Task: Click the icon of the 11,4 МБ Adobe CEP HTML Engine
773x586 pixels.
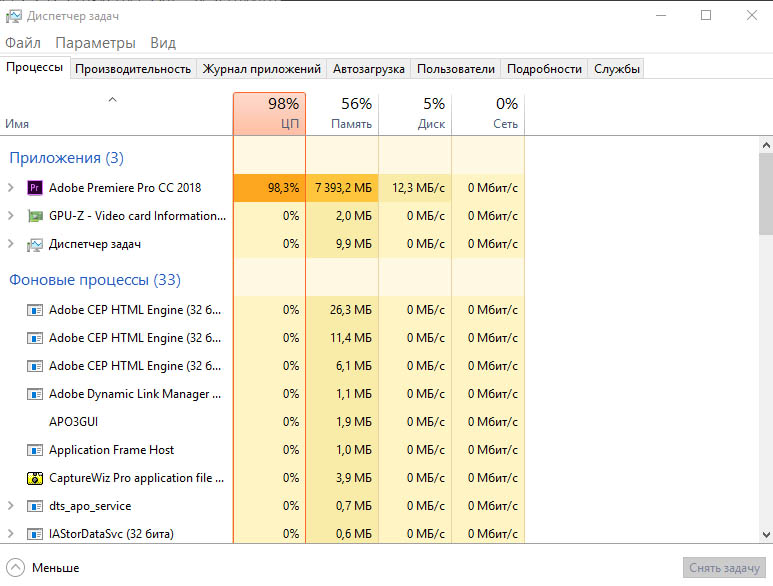Action: 35,338
